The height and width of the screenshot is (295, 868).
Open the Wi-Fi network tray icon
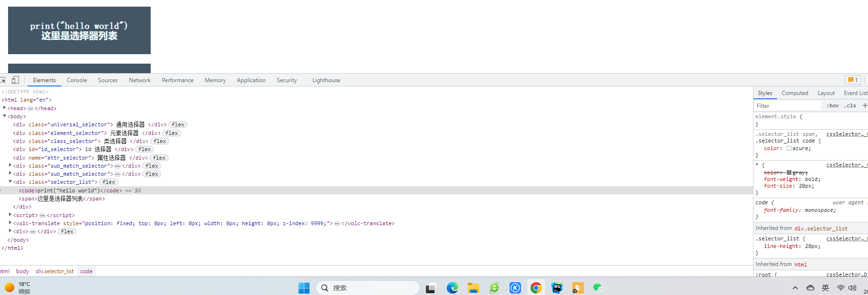tap(841, 288)
